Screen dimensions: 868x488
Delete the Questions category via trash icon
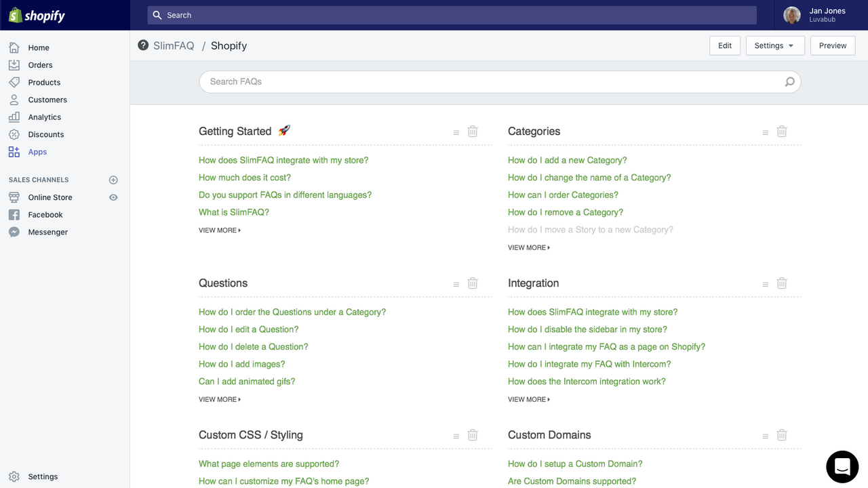[473, 283]
